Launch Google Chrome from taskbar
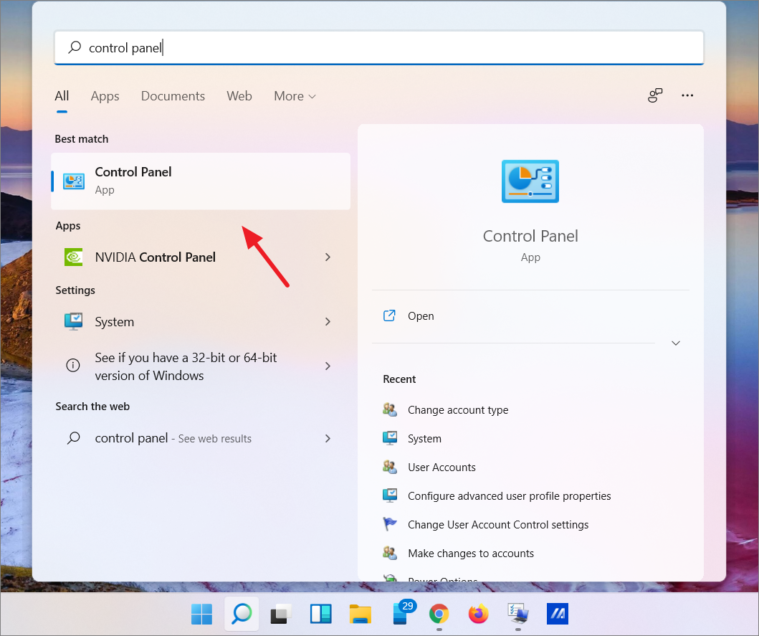The height and width of the screenshot is (636, 759). pos(439,614)
